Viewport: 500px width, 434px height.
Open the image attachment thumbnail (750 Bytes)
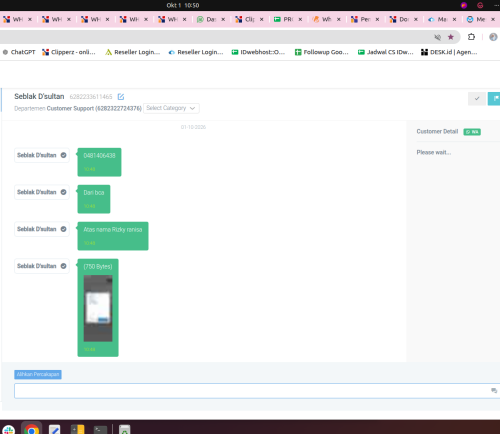98,308
